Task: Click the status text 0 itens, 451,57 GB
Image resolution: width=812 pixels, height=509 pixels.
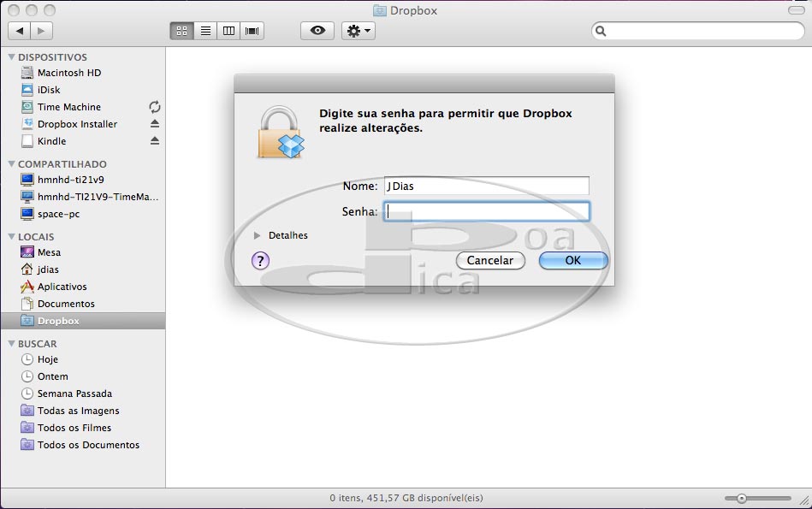Action: [x=406, y=498]
